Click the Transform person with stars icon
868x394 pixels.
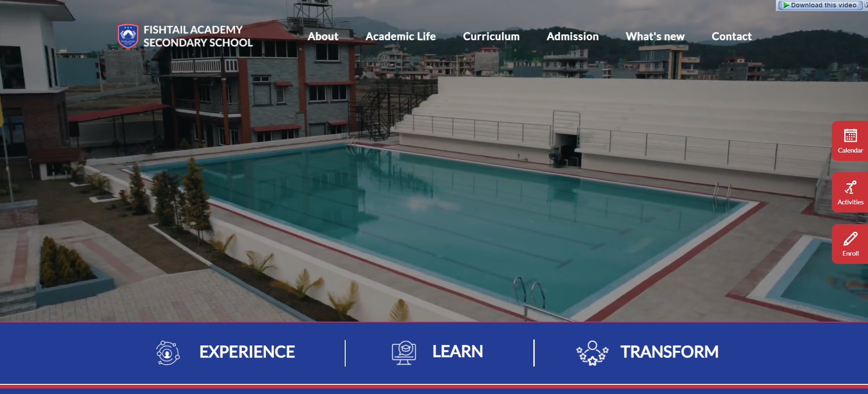click(x=592, y=353)
